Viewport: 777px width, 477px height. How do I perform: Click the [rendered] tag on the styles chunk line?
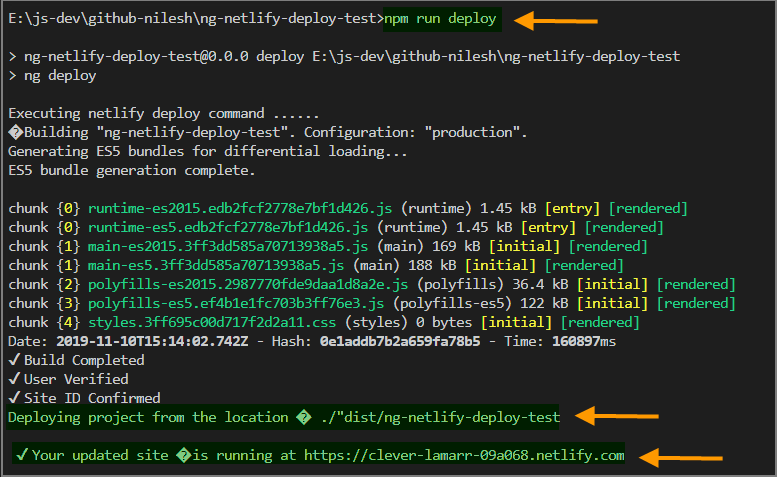(x=599, y=323)
